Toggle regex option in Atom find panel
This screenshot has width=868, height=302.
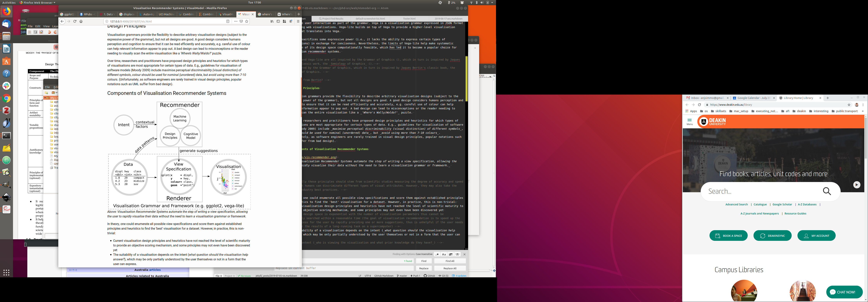[x=437, y=254]
